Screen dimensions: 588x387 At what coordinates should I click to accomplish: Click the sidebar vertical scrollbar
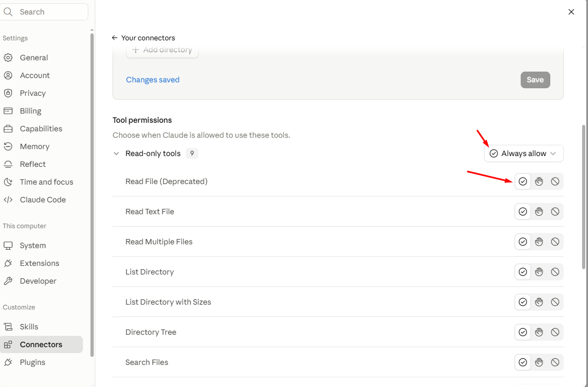click(92, 195)
